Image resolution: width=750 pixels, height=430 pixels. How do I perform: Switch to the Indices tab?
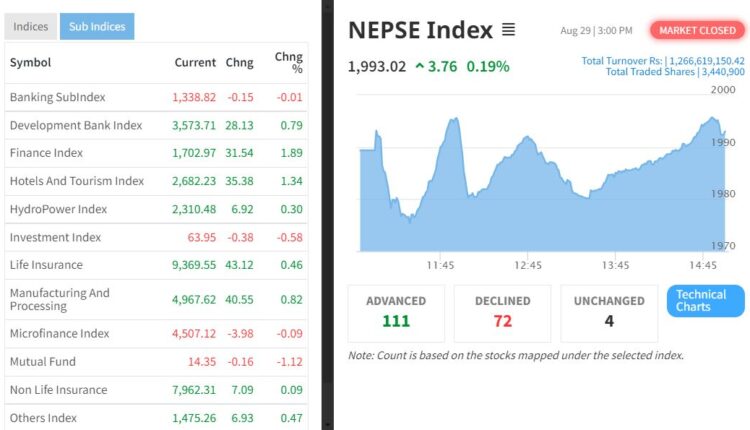[30, 27]
